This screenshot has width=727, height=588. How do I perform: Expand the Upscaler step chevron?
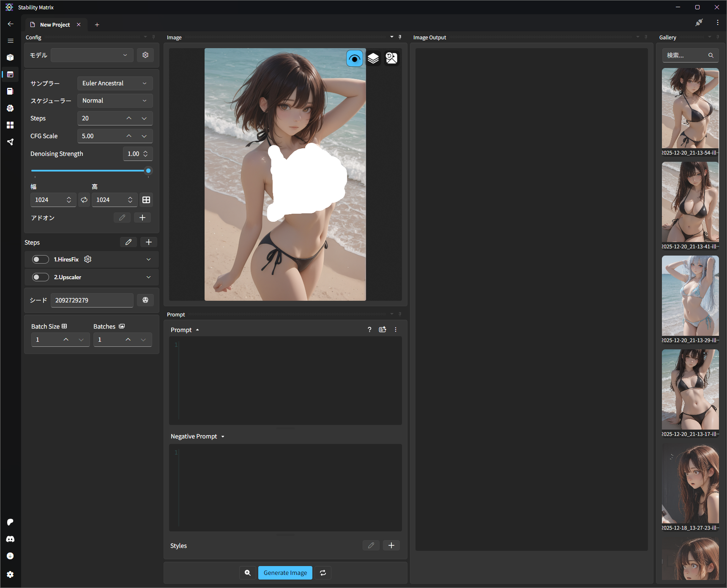pos(148,277)
